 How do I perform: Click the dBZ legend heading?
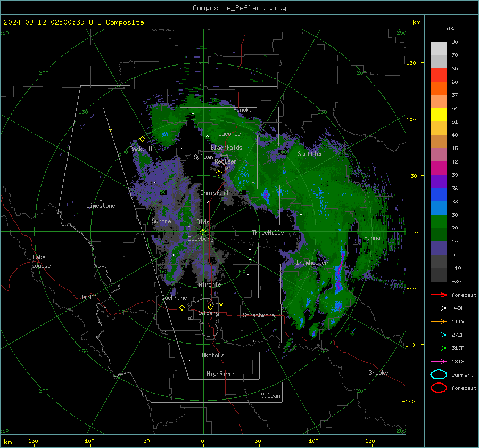coord(451,28)
